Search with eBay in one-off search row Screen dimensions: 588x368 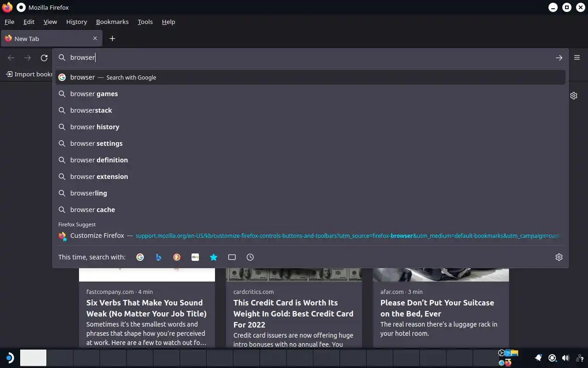coord(195,257)
